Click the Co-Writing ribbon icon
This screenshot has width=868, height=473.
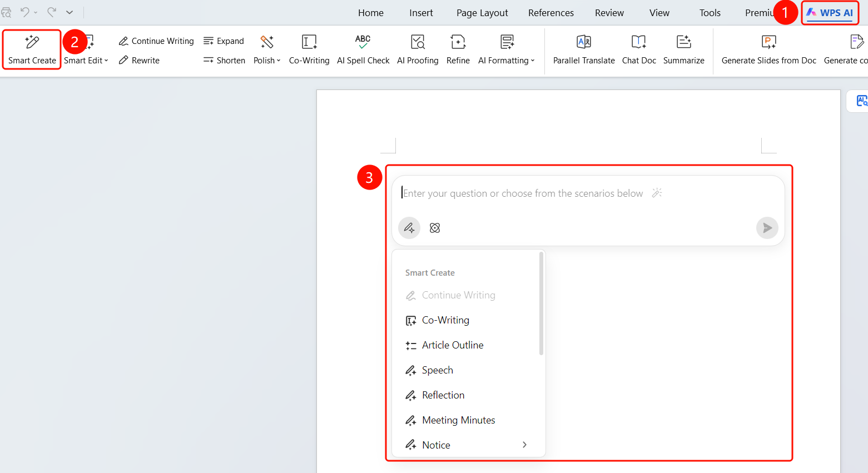pos(309,42)
